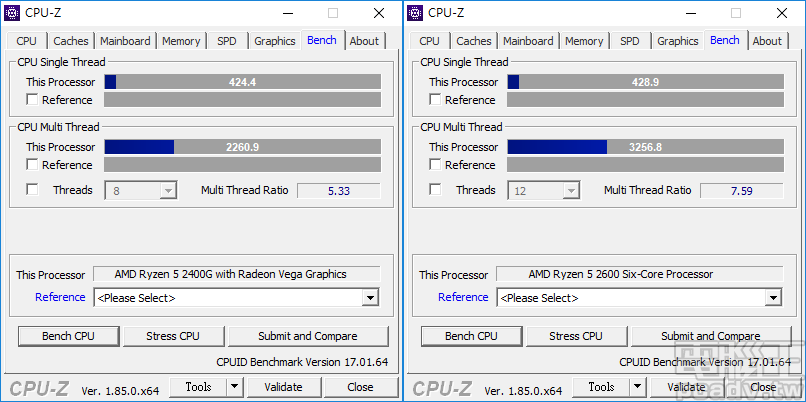Click Validate button in right window
The width and height of the screenshot is (806, 402).
(687, 387)
